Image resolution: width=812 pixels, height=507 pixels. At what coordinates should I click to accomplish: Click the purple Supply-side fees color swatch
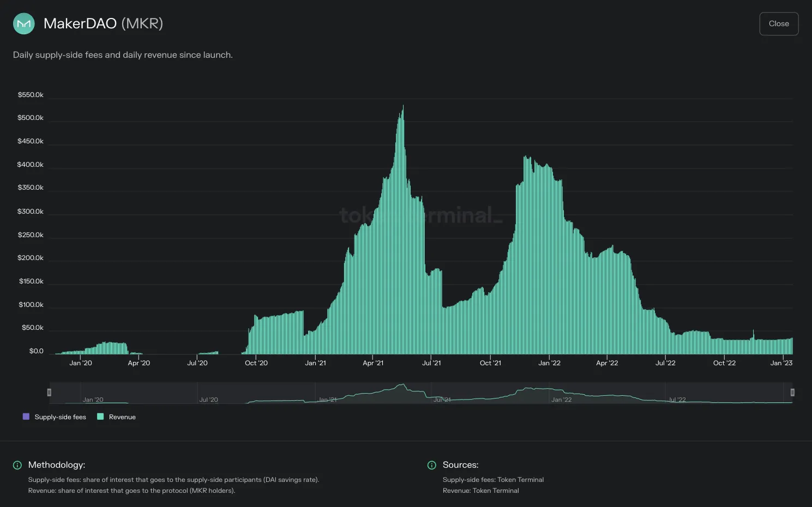point(26,417)
